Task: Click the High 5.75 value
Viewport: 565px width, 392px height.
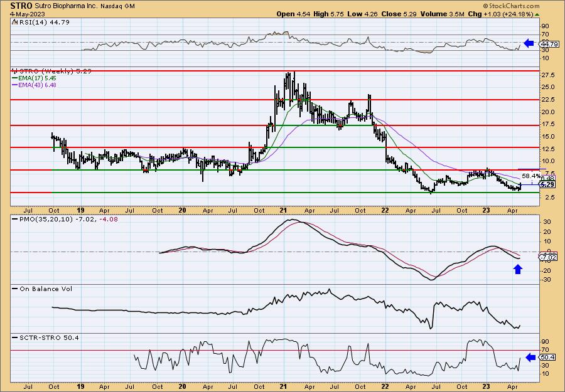Action: click(328, 14)
